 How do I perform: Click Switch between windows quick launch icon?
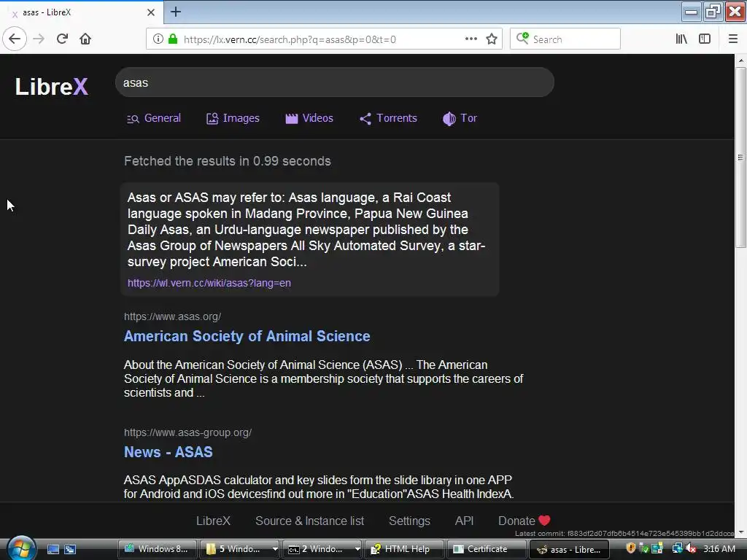coord(70,549)
